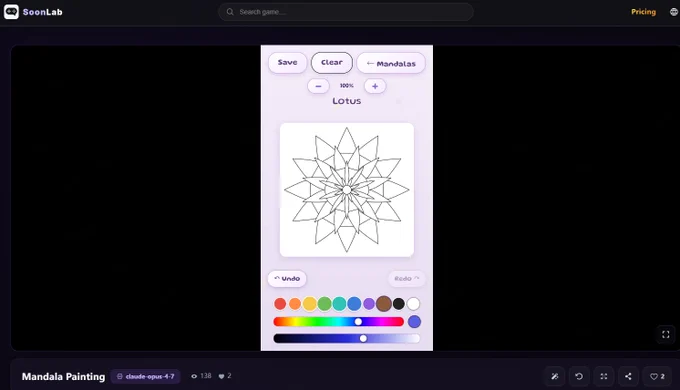Click the Mandala Painting title
The width and height of the screenshot is (680, 390).
pos(63,377)
